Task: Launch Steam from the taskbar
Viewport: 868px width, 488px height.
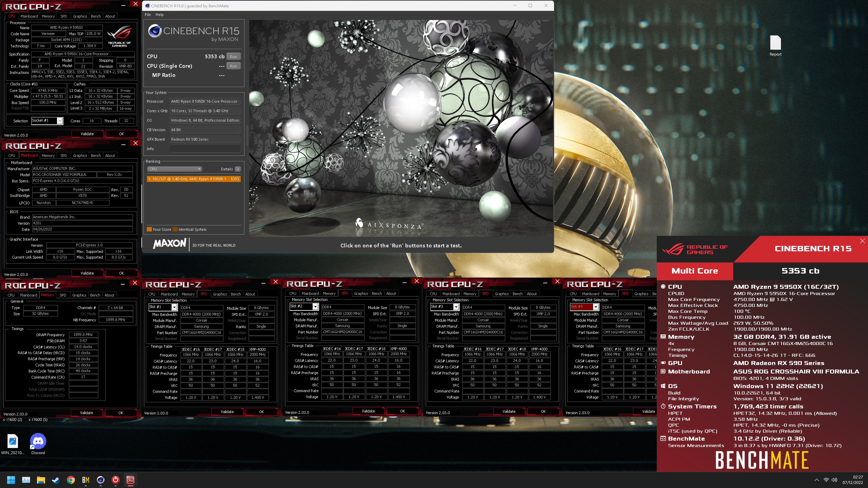Action: pos(56,480)
